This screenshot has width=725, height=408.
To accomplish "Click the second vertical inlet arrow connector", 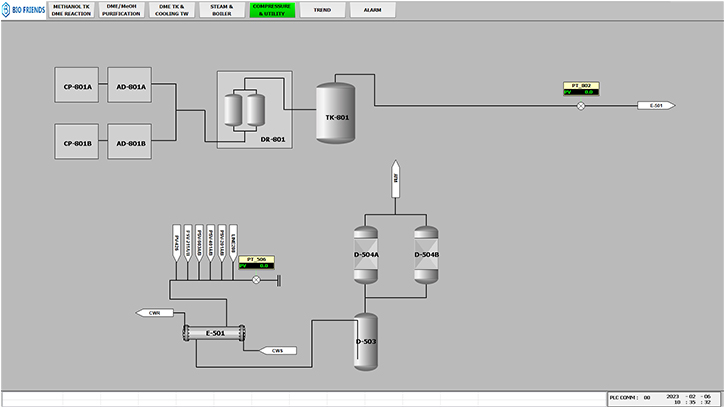I will 188,244.
